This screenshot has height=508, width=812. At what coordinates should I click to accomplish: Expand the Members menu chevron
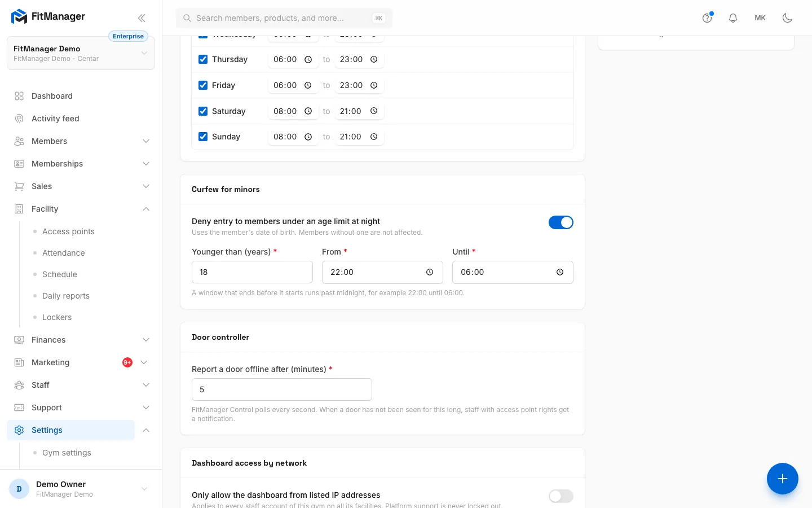(x=146, y=141)
